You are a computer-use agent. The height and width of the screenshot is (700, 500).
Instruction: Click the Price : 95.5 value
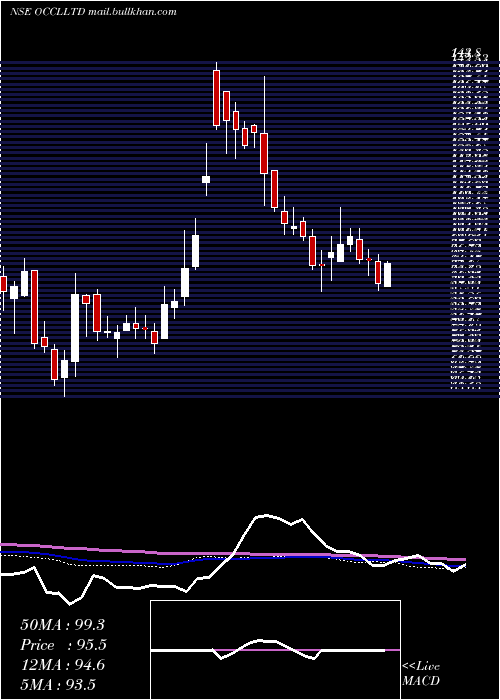[x=64, y=645]
